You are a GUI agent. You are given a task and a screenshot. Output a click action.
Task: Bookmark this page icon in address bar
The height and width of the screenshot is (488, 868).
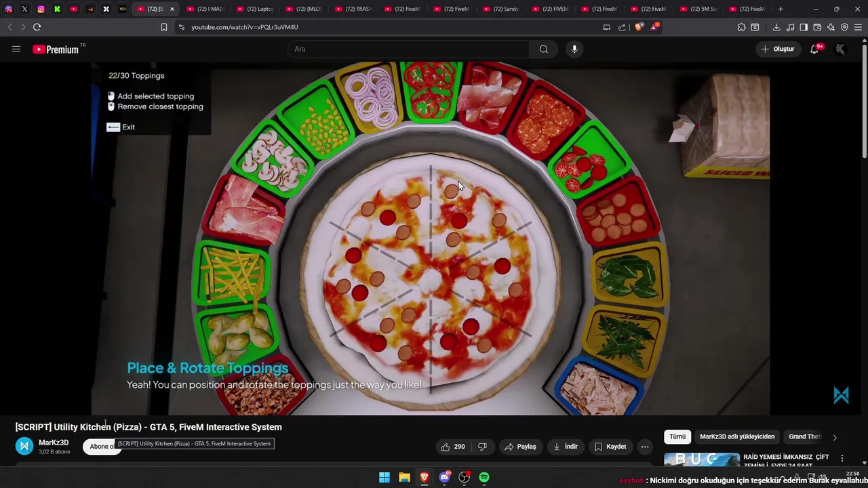pos(163,27)
